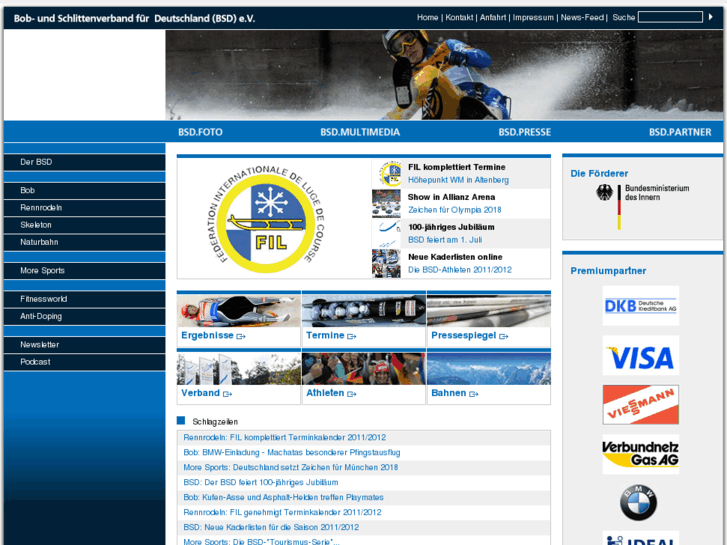Select Bob in sidebar menu
This screenshot has width=727, height=545.
pyautogui.click(x=84, y=190)
